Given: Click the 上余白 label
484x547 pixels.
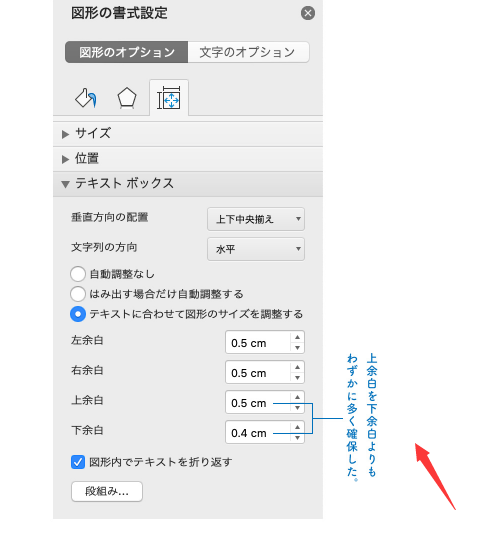Looking at the screenshot, I should point(87,400).
